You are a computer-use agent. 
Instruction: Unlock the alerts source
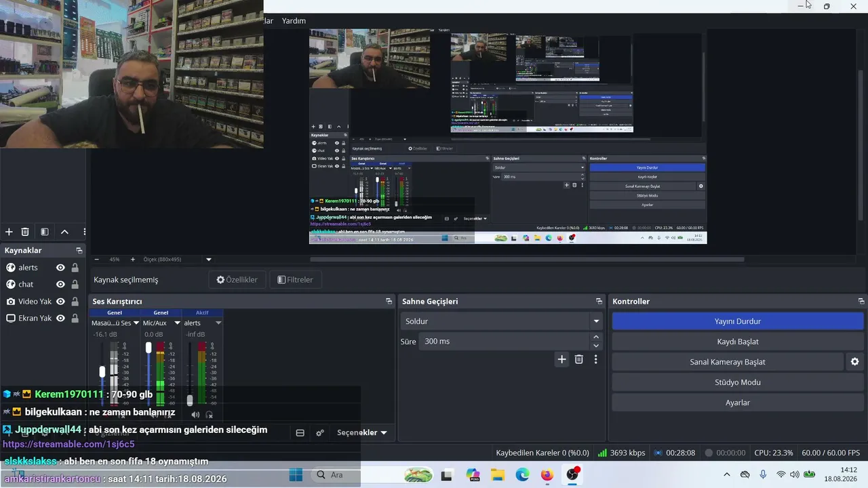[x=75, y=268]
